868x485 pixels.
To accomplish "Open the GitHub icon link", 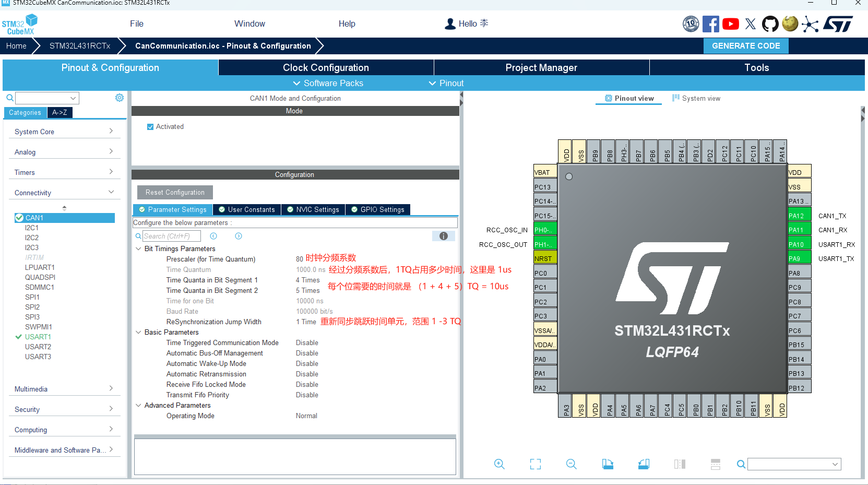I will click(770, 23).
